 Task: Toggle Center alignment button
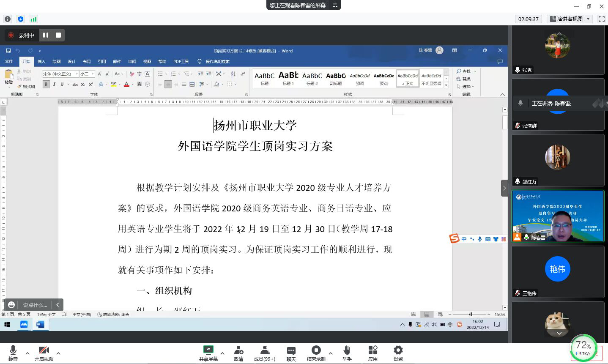pos(168,85)
